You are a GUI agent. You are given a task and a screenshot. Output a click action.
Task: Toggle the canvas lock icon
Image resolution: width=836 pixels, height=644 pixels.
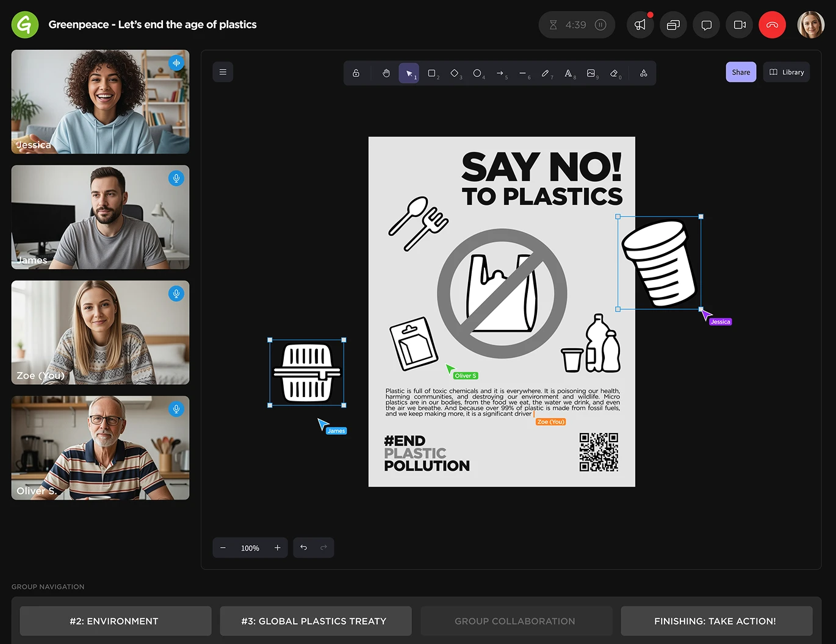point(356,73)
